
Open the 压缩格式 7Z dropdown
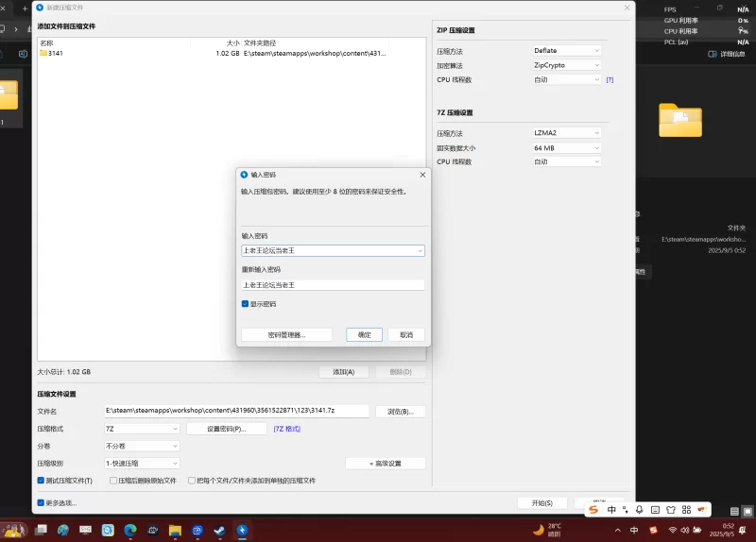pyautogui.click(x=142, y=429)
